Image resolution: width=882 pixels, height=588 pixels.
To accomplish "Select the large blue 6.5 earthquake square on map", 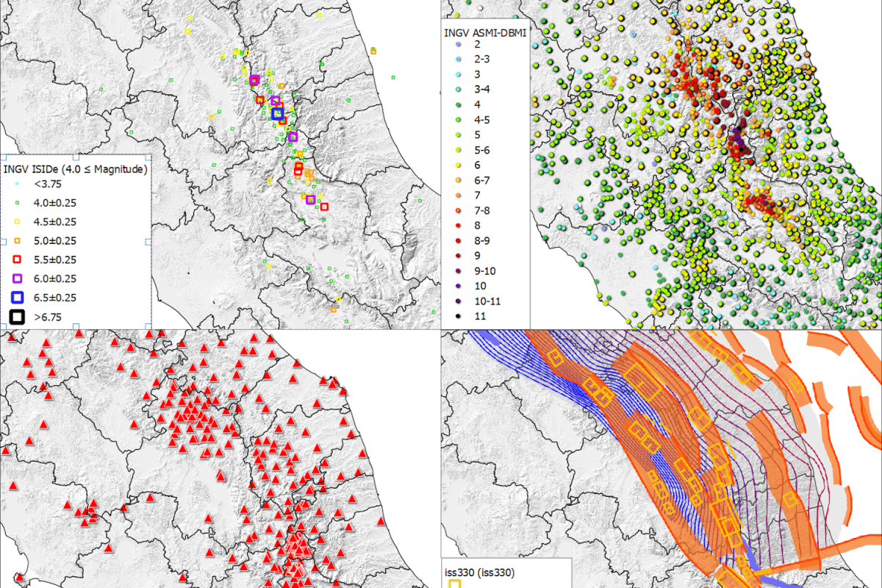I will point(279,112).
